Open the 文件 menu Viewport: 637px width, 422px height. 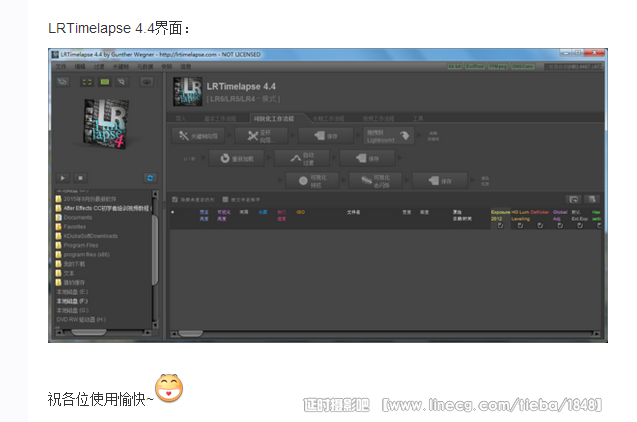[x=61, y=67]
